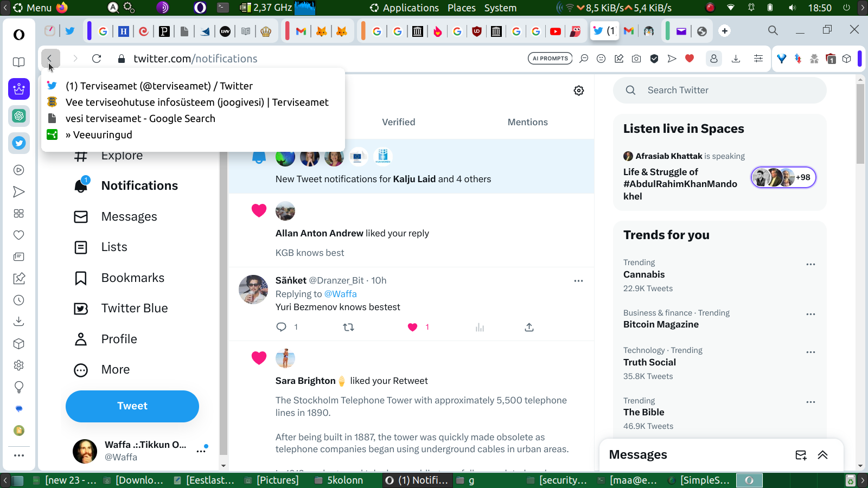This screenshot has width=868, height=488.
Task: Select Vee terviseohutuse infosüsteem history entry
Action: tap(193, 102)
